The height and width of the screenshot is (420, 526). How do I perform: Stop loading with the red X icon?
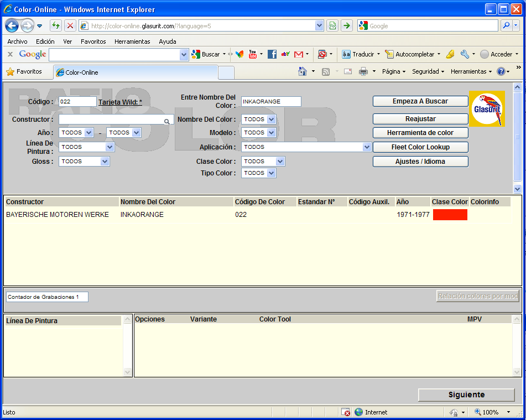(x=70, y=25)
